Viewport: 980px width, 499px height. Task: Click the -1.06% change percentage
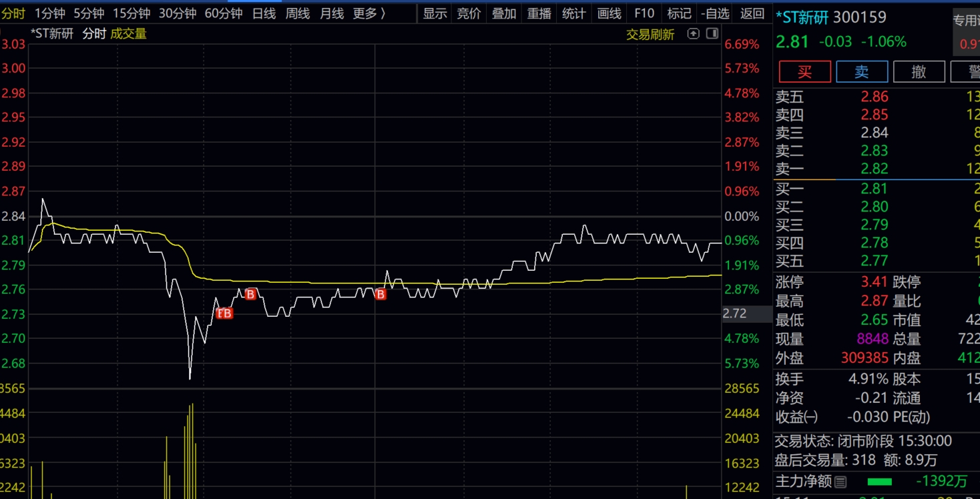[x=883, y=42]
